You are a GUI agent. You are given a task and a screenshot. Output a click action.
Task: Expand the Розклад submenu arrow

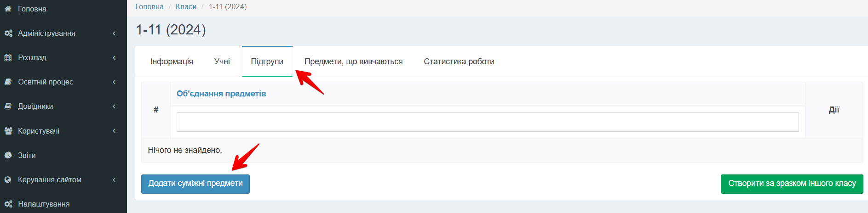point(114,58)
